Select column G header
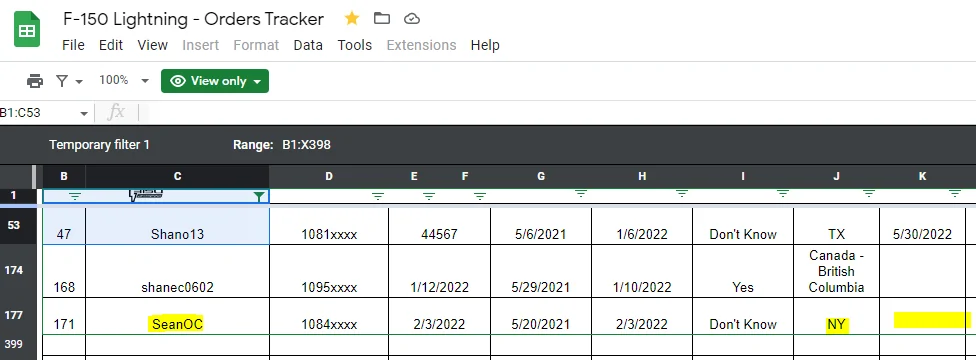The height and width of the screenshot is (360, 976). (541, 176)
